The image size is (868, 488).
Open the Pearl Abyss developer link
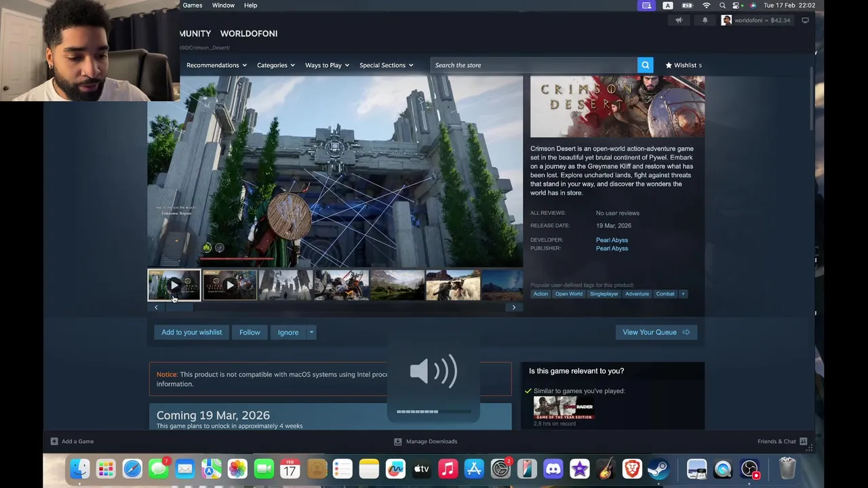pos(612,240)
